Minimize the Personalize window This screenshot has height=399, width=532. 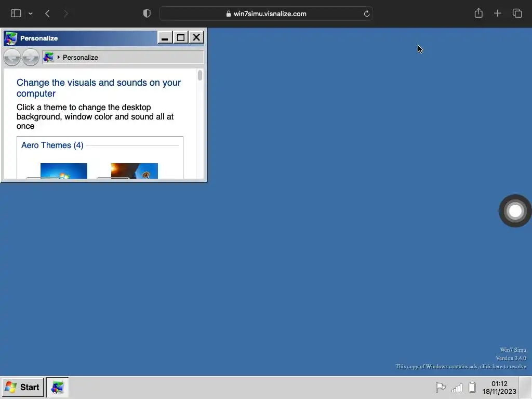pos(165,37)
